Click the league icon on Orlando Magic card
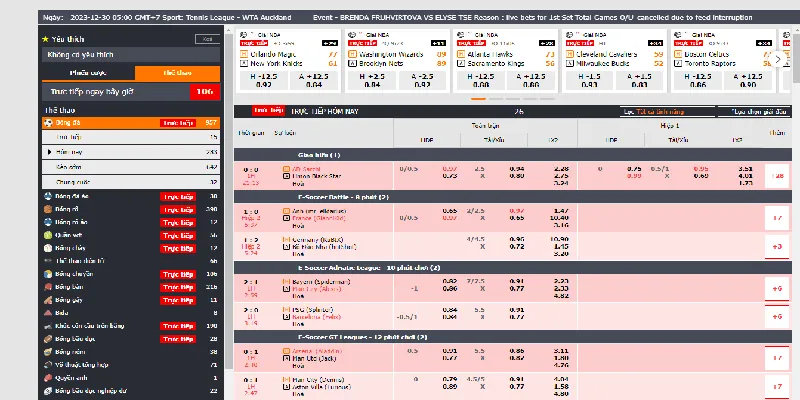 tap(243, 35)
